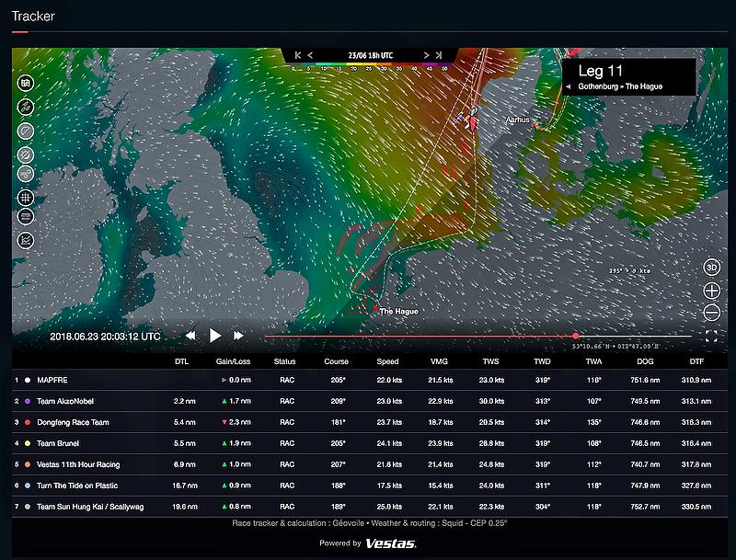Sort table by Speed column
This screenshot has height=560, width=736.
pos(387,361)
